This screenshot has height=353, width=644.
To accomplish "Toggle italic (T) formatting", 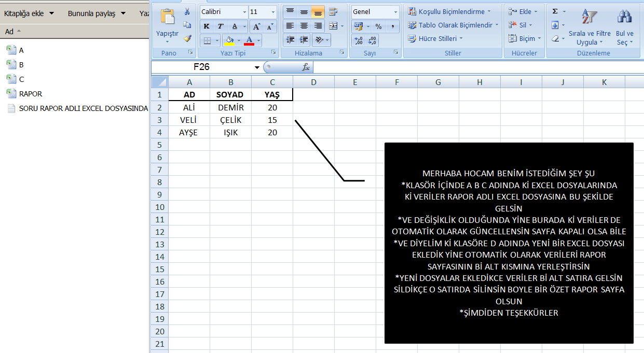I will coord(220,26).
